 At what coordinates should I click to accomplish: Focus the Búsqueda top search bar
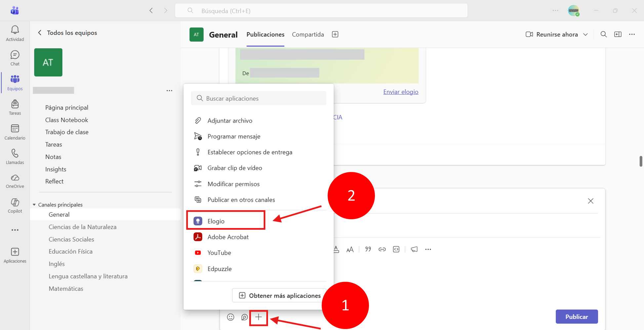(x=321, y=11)
